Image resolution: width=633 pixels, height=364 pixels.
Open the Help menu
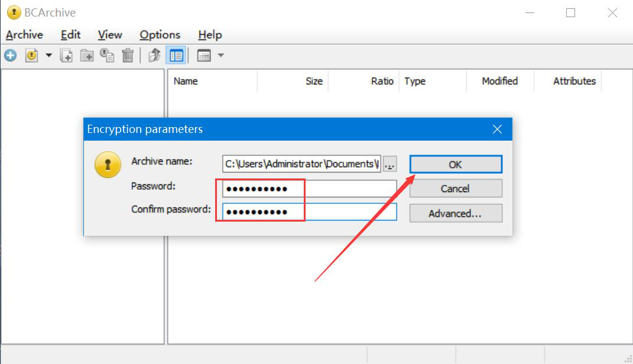click(210, 35)
